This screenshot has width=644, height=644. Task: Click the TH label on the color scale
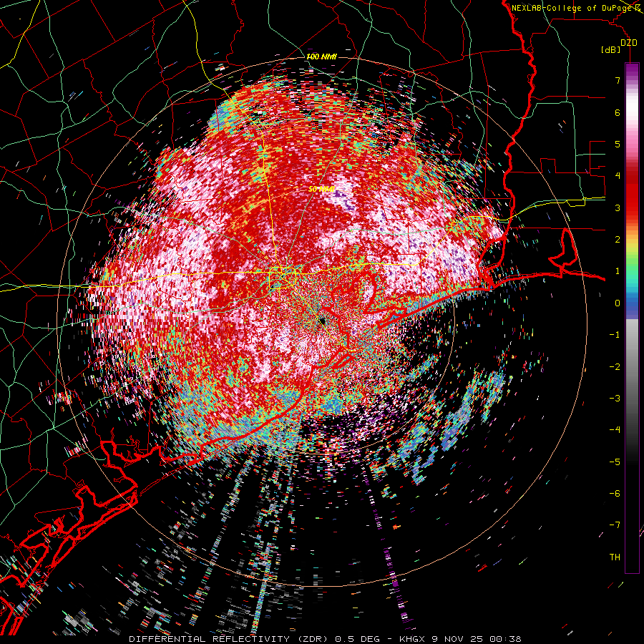click(615, 557)
